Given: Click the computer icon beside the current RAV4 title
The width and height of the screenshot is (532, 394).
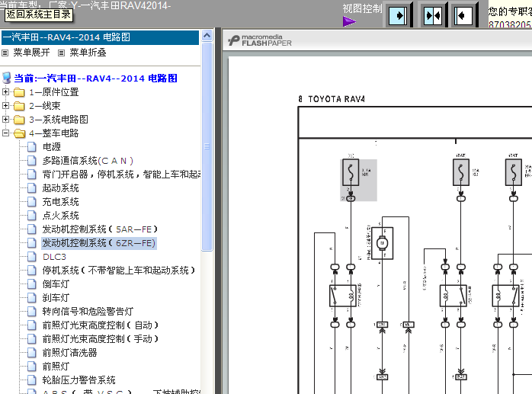Looking at the screenshot, I should point(6,78).
